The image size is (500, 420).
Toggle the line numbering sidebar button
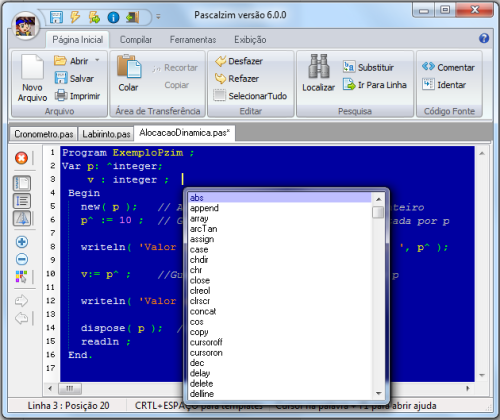(x=22, y=201)
